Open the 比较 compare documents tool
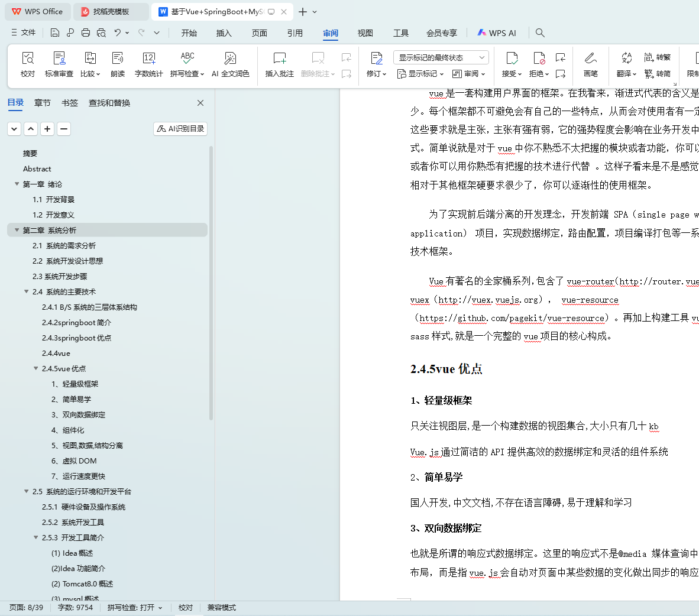The height and width of the screenshot is (616, 699). click(90, 64)
